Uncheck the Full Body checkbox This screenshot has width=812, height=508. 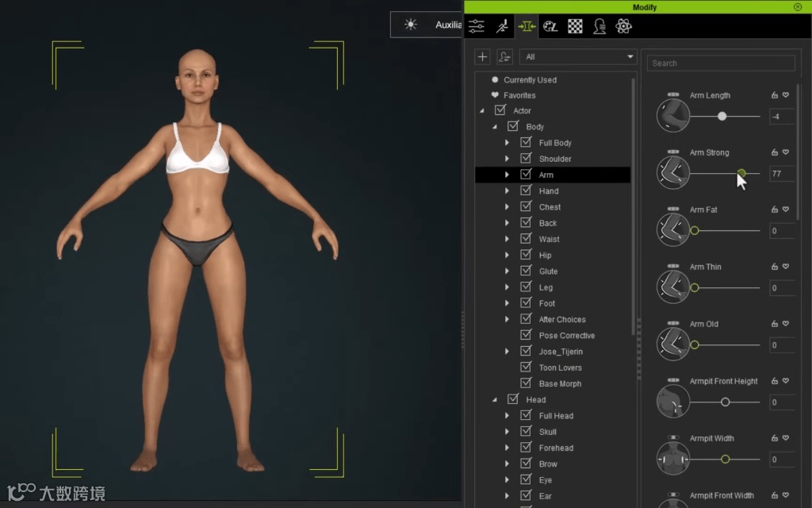[526, 142]
